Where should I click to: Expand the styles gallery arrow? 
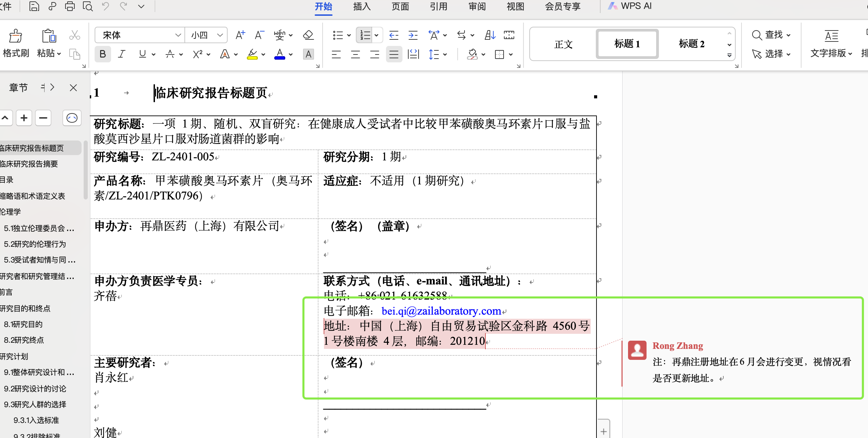[729, 55]
